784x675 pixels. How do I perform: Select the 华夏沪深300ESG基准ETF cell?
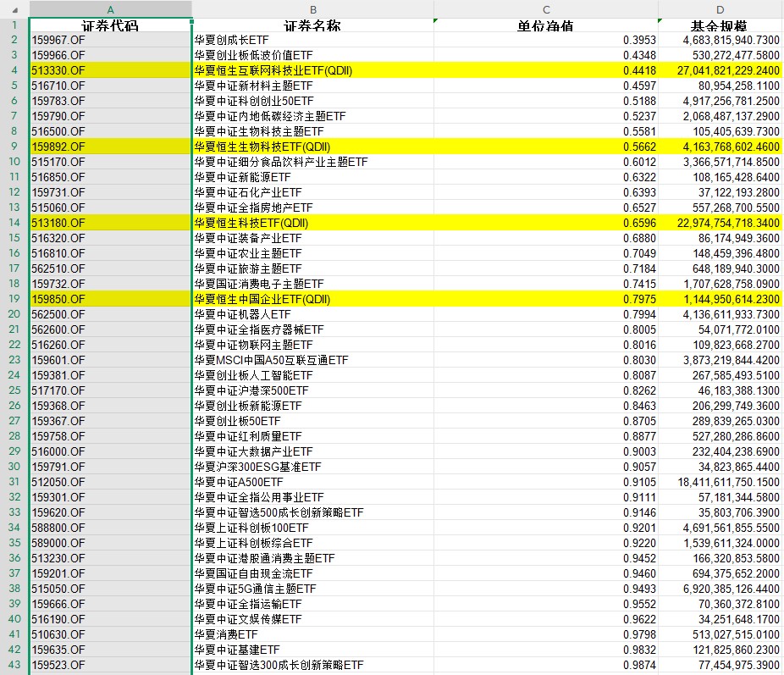313,467
